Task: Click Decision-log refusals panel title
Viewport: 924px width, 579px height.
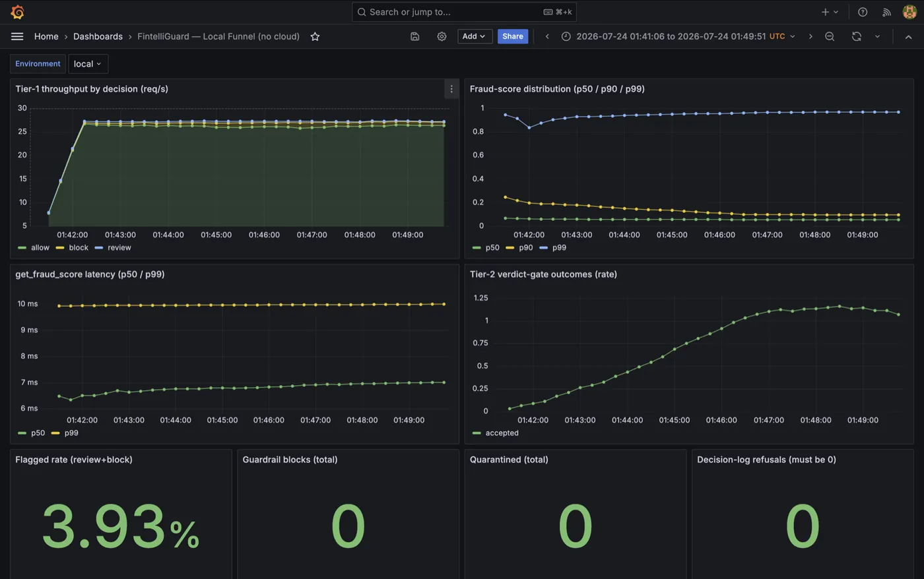Action: point(766,460)
